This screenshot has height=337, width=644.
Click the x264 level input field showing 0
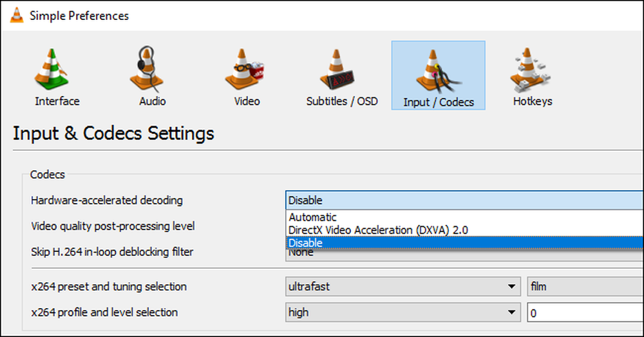(585, 313)
